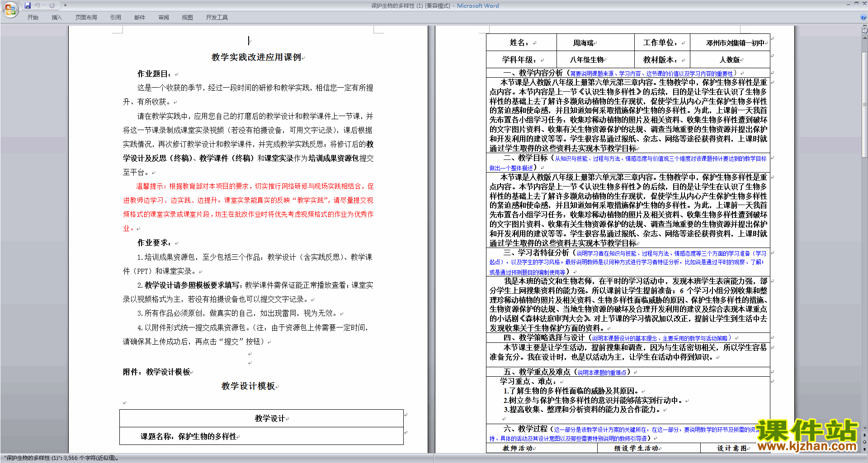This screenshot has width=868, height=463.
Task: Click the centered heading 教学设计模板
Action: [x=248, y=386]
